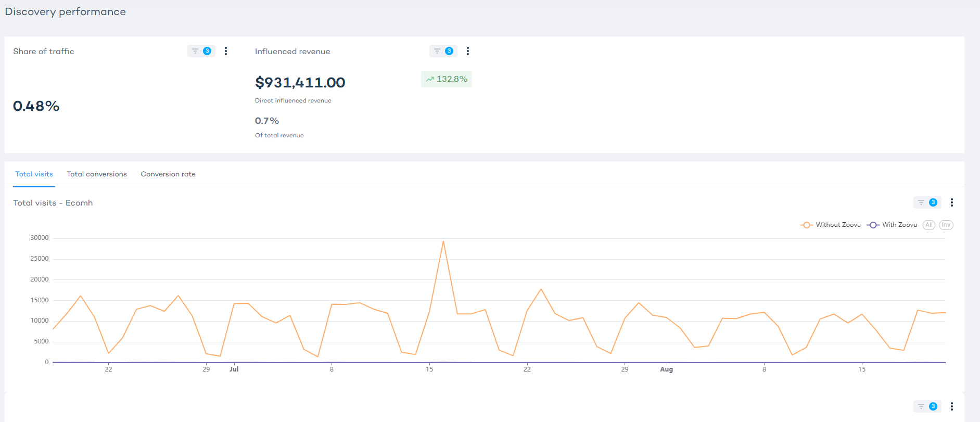Expand Total visits chart three-dot menu
The width and height of the screenshot is (980, 422).
coord(952,202)
